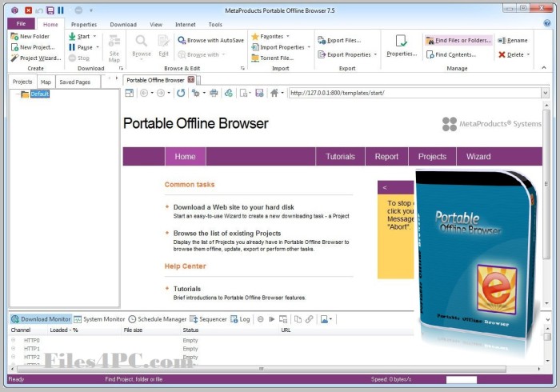Open Wizard in the purple navigation bar
This screenshot has height=392, width=560.
[x=478, y=156]
